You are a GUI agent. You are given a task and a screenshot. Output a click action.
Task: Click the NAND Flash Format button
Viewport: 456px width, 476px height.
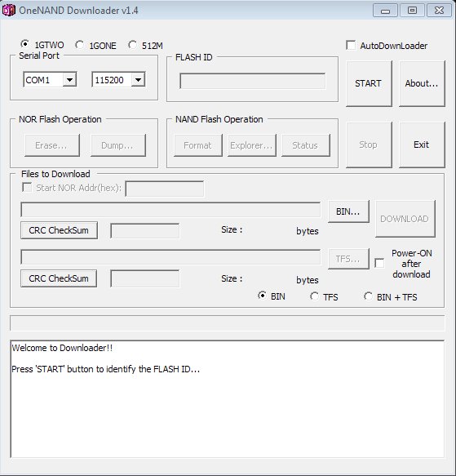click(x=198, y=145)
